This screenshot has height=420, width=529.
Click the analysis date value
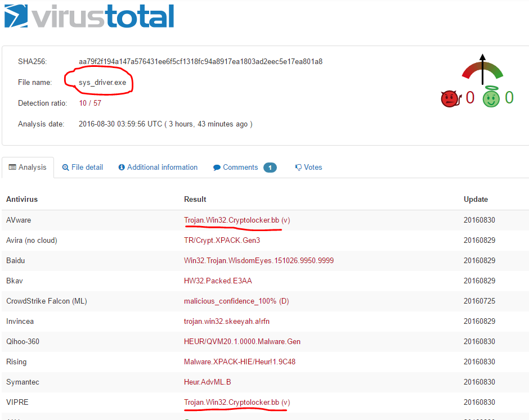165,124
